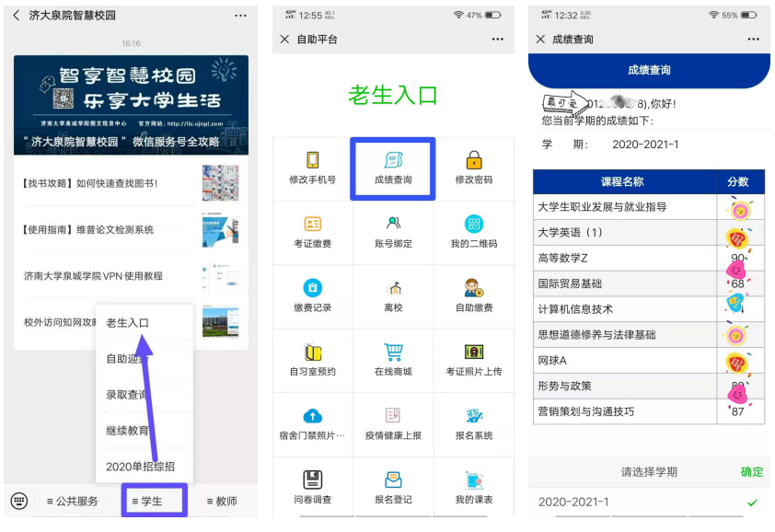Image resolution: width=775 pixels, height=532 pixels.
Task: Open the 公共服务 bottom menu
Action: point(72,502)
